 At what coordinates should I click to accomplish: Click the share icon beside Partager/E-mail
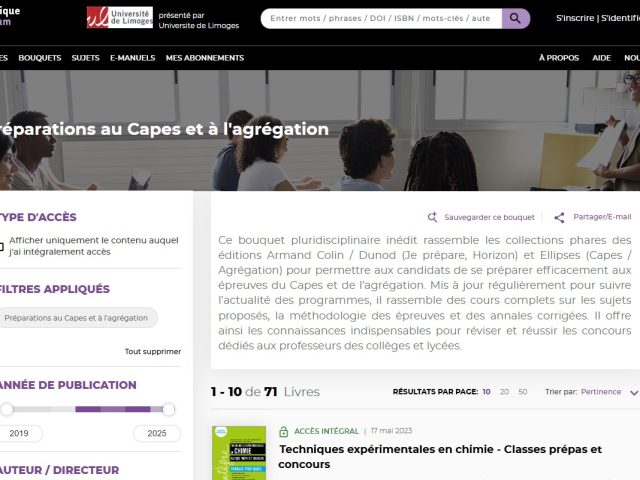pyautogui.click(x=559, y=217)
